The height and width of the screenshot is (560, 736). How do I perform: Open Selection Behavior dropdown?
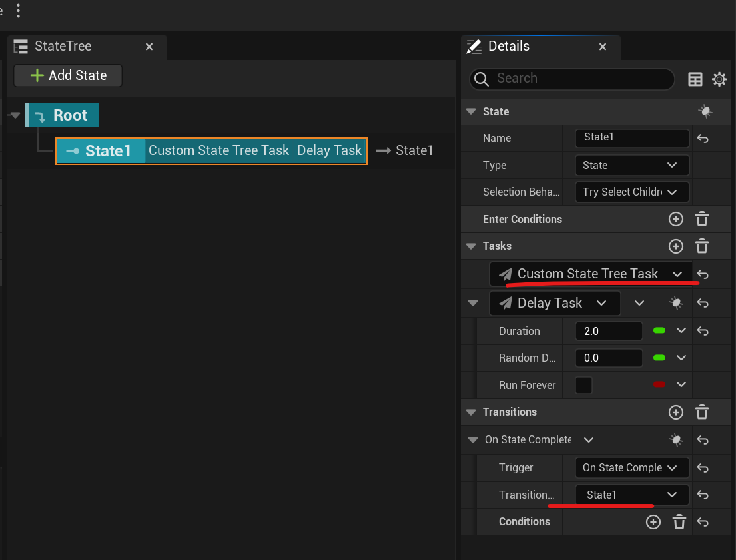pyautogui.click(x=631, y=192)
